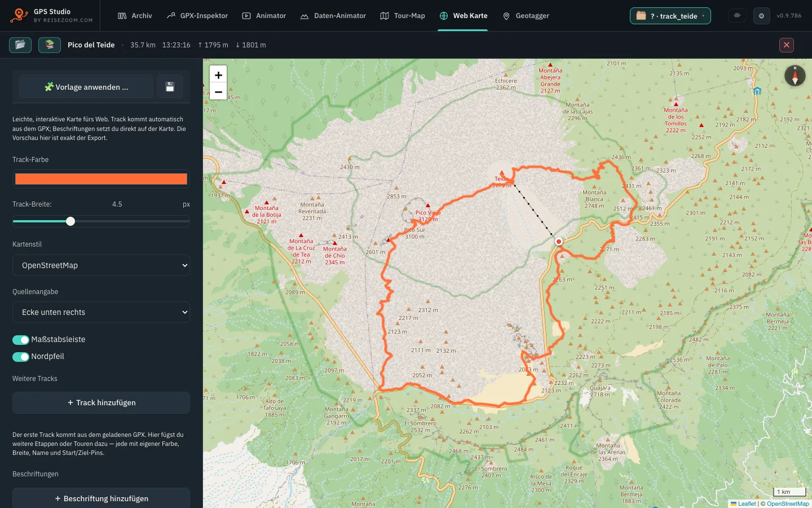Zoom out on the map with minus
Image resolution: width=812 pixels, height=508 pixels.
tap(218, 91)
